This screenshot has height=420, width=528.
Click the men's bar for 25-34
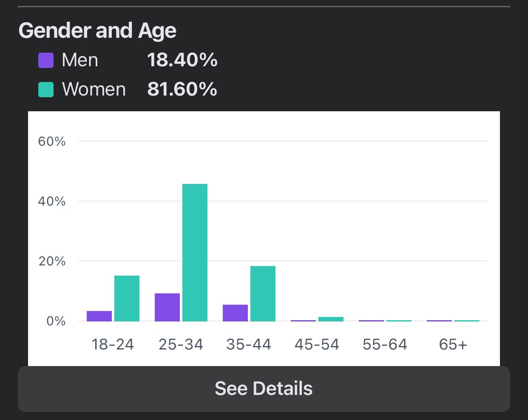coord(167,307)
